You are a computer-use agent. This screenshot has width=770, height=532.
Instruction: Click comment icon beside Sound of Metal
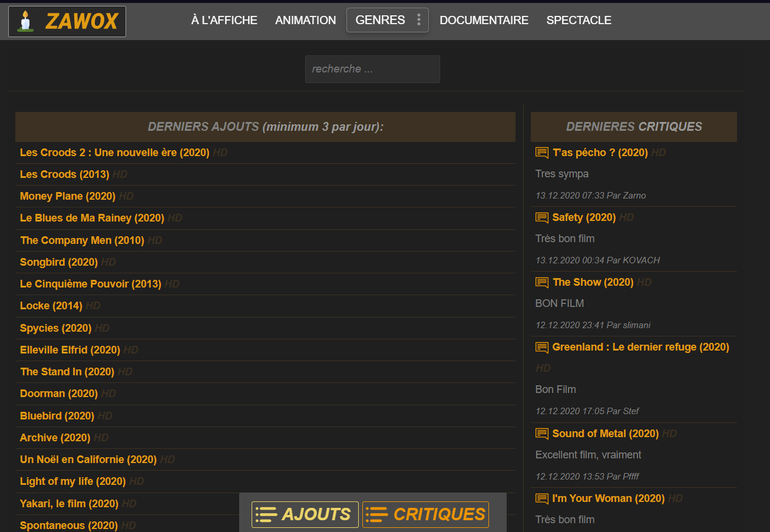[x=542, y=434]
